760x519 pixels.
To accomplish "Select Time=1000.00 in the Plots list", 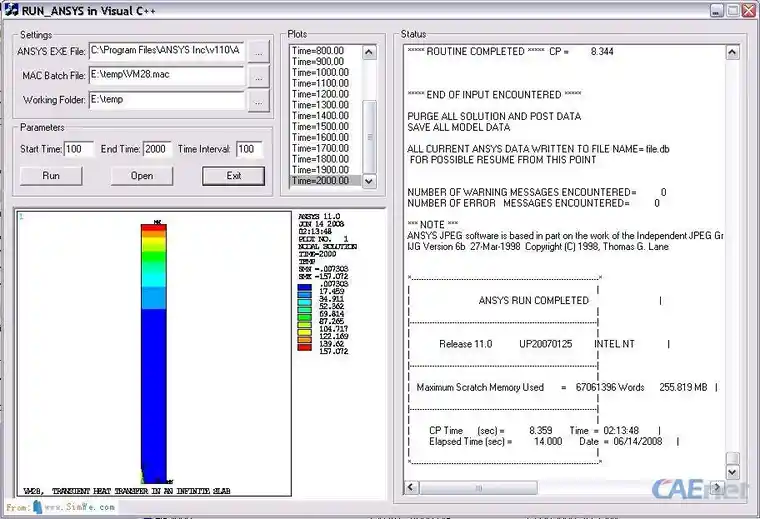I will (x=325, y=72).
